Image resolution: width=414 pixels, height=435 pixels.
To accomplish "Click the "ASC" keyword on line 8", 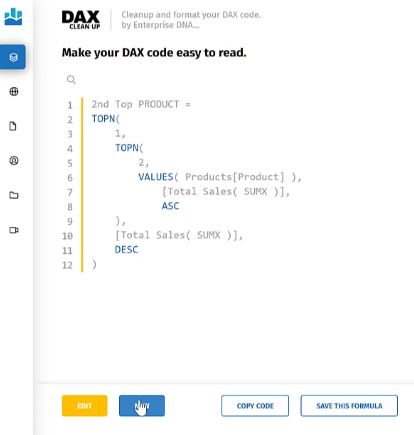I will coord(170,206).
